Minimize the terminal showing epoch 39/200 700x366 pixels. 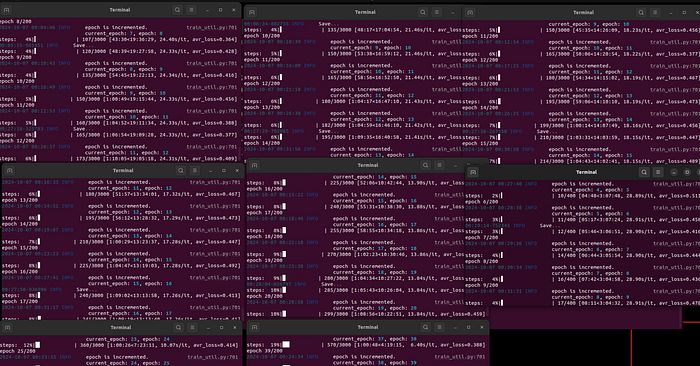point(455,327)
